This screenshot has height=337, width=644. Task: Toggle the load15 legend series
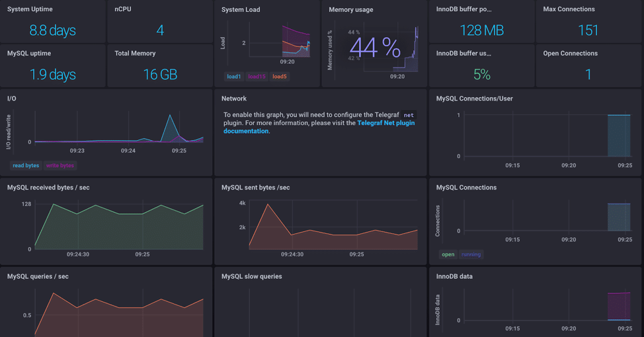[x=256, y=77]
